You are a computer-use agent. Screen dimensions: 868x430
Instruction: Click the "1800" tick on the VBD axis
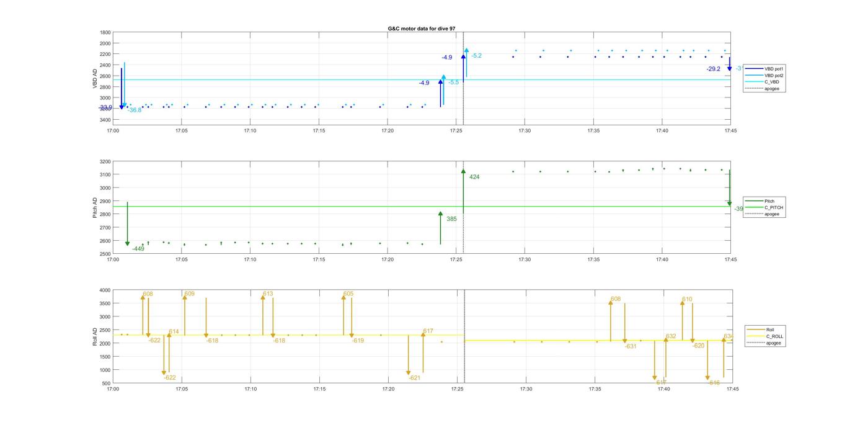click(105, 33)
